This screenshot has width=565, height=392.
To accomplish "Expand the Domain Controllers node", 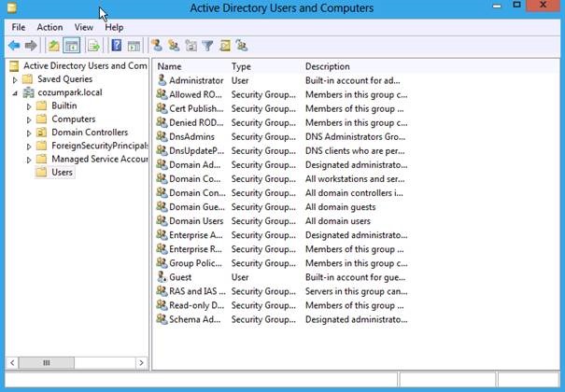I will point(29,133).
